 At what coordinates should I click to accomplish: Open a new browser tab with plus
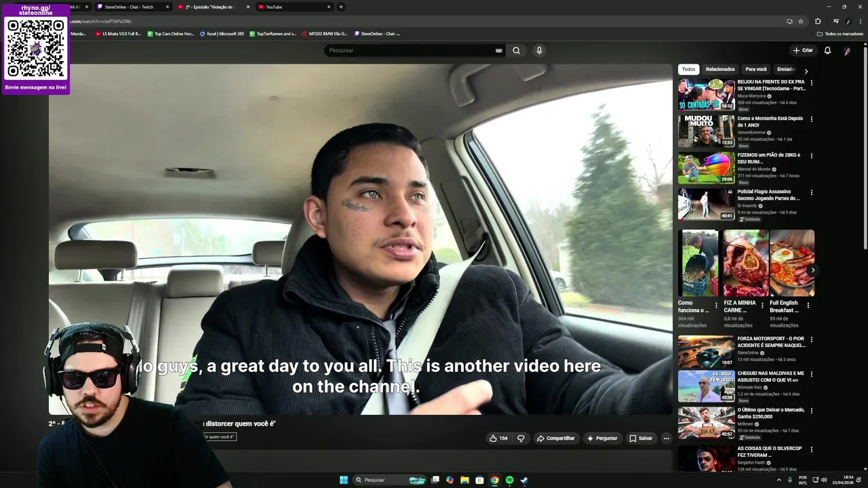click(340, 7)
